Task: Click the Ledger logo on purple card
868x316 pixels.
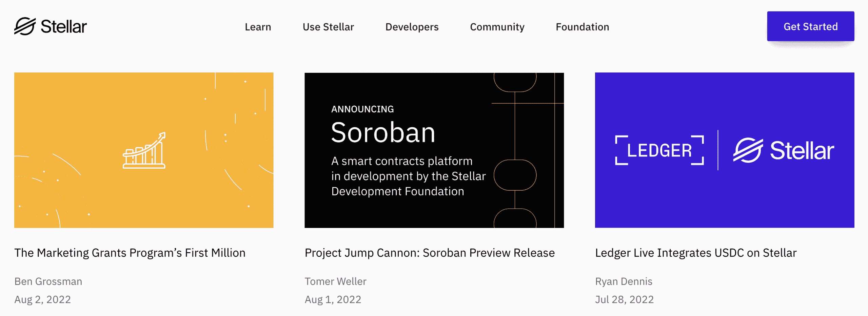Action: 659,150
